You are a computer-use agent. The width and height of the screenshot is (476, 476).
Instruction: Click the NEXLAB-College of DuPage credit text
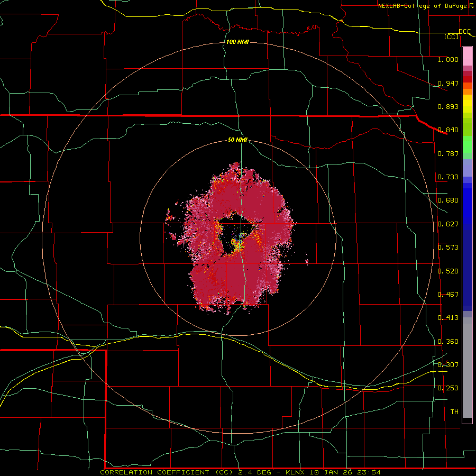[422, 6]
